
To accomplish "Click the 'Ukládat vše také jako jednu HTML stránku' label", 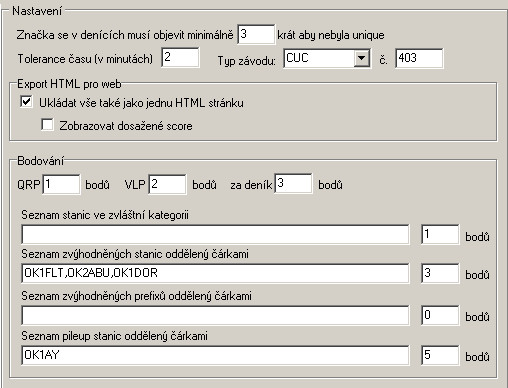I will tap(141, 103).
